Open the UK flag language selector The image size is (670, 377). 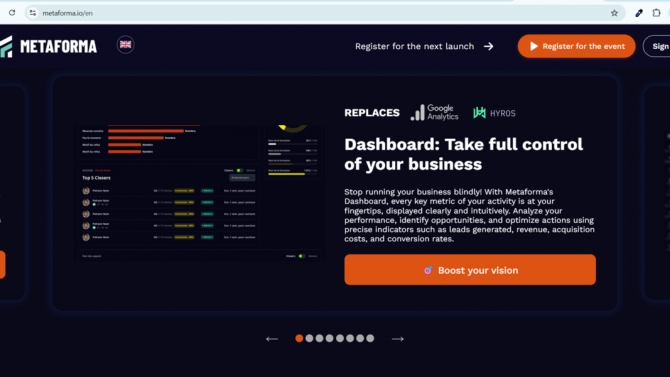tap(126, 44)
